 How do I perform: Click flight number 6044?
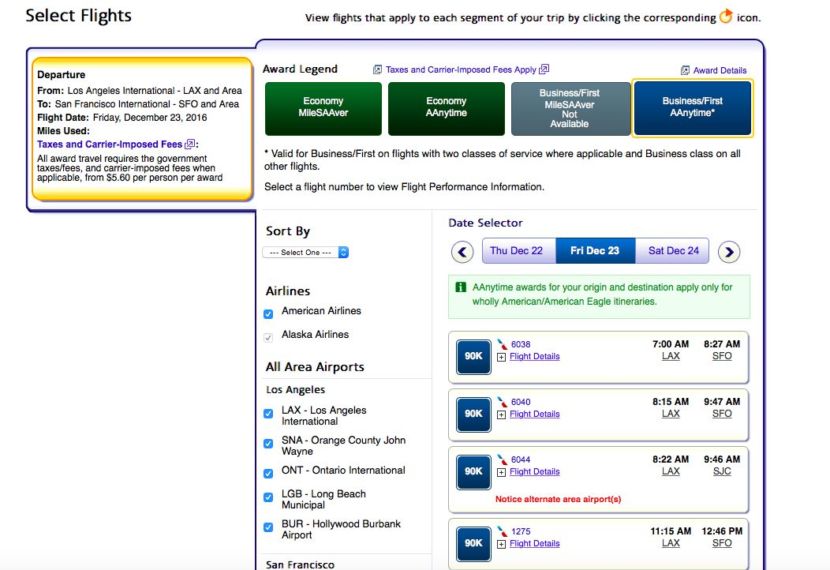pos(521,460)
